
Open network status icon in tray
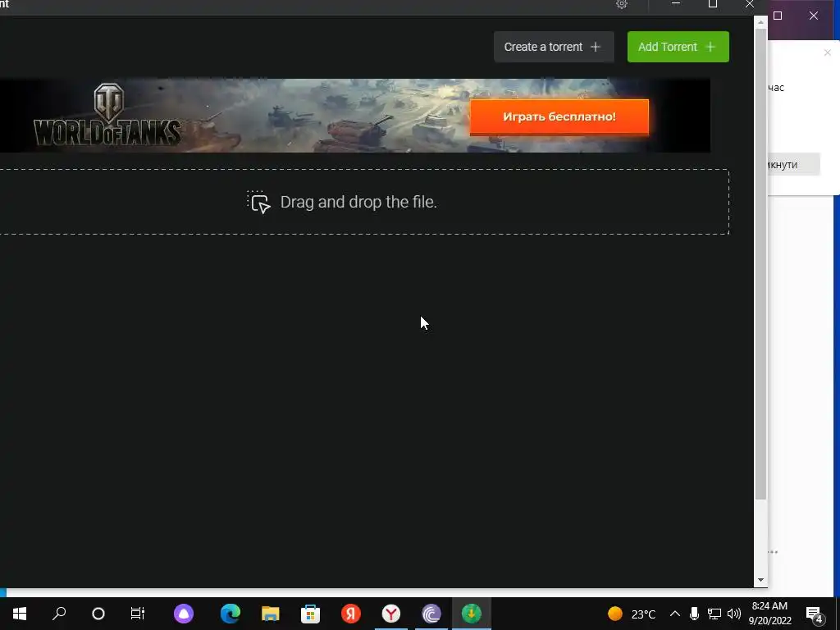point(714,614)
